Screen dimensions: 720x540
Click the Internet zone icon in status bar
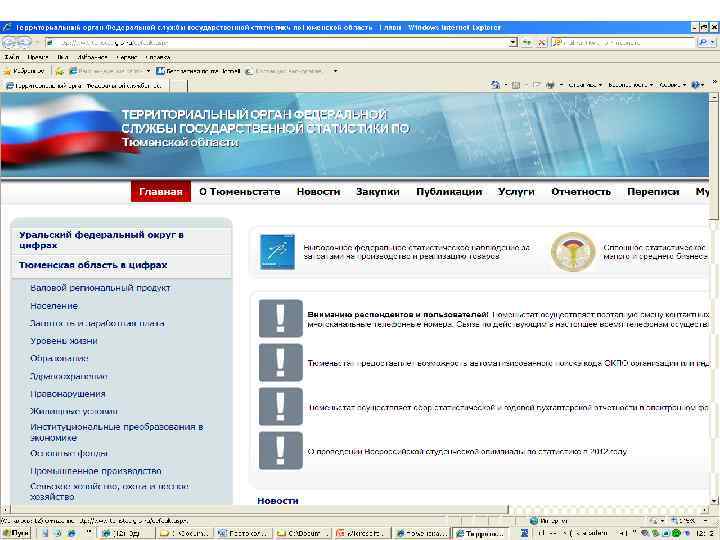(x=534, y=521)
